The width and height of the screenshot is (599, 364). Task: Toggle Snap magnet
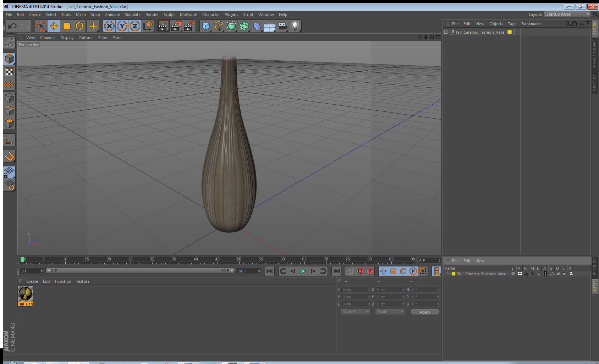9,156
